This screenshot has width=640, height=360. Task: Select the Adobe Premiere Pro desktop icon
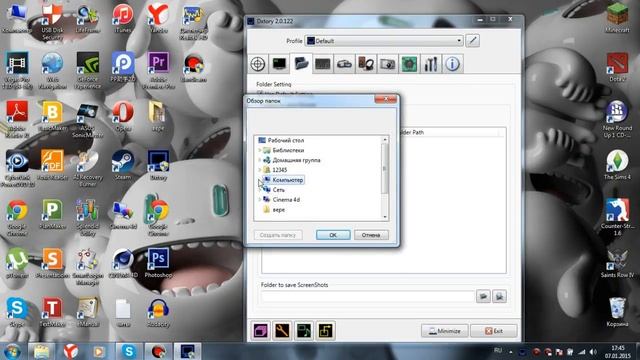point(158,69)
